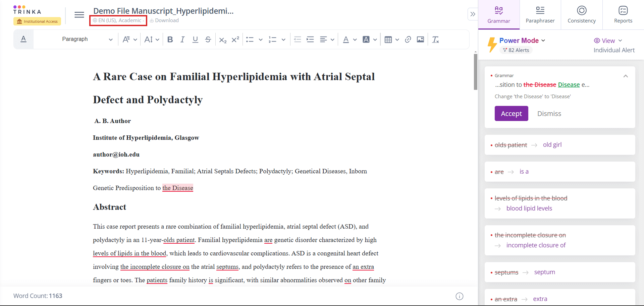Insert an image
The height and width of the screenshot is (306, 644).
pyautogui.click(x=420, y=40)
